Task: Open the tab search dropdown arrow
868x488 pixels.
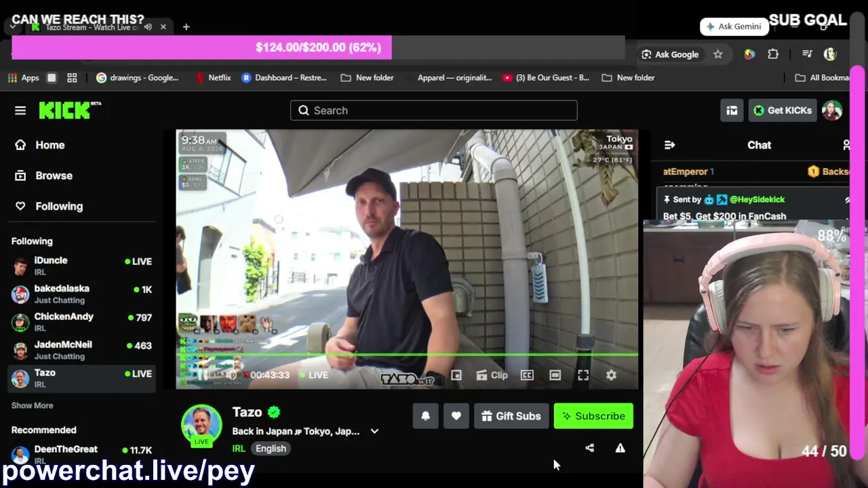Action: pyautogui.click(x=13, y=27)
